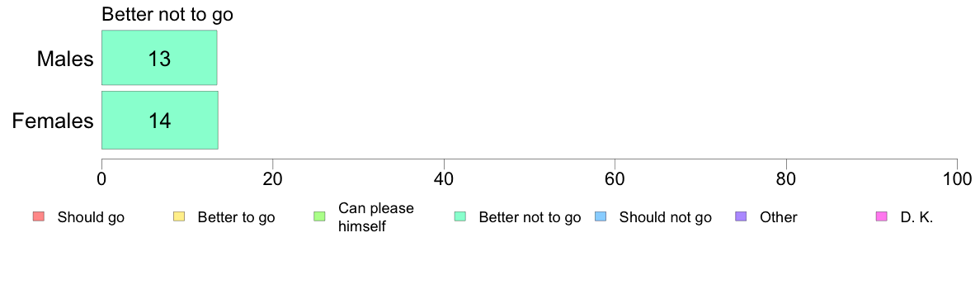Select the blue Should not go swatch

[600, 217]
